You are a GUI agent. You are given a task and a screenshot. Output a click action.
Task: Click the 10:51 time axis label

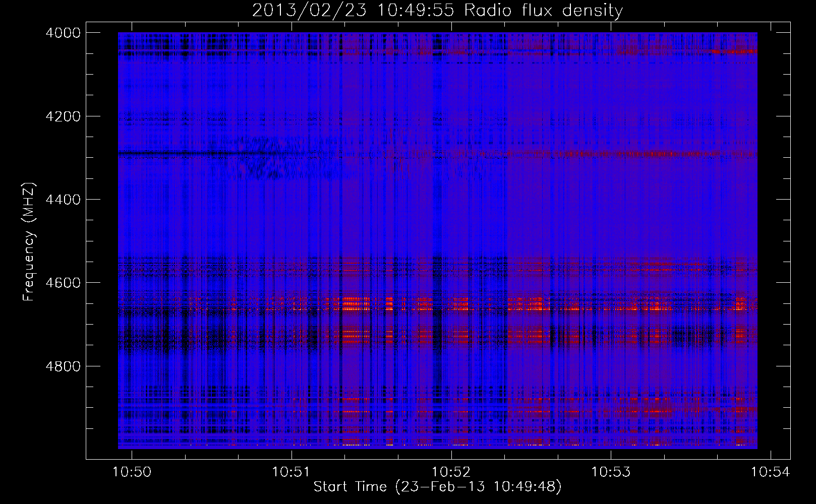[x=291, y=472]
